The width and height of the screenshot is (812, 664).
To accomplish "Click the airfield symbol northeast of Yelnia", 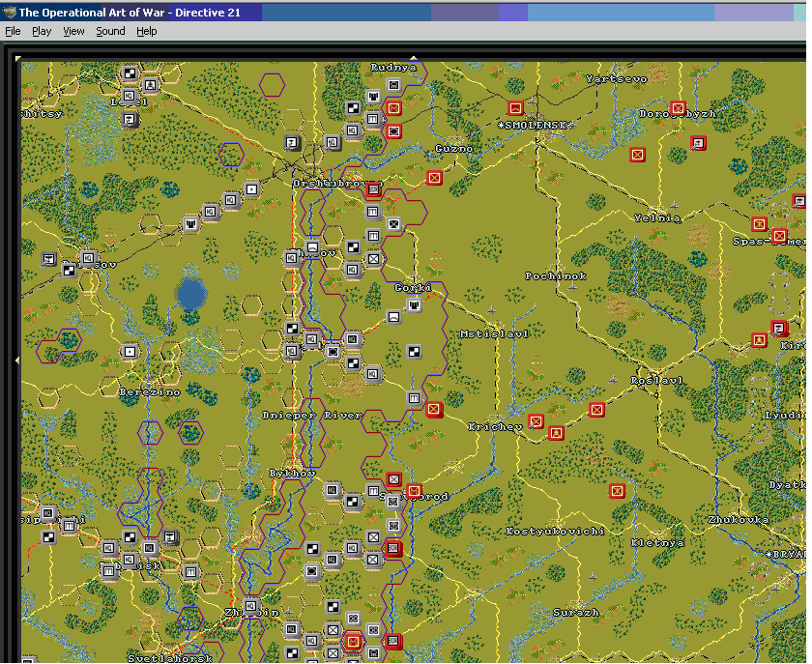I will point(674,205).
